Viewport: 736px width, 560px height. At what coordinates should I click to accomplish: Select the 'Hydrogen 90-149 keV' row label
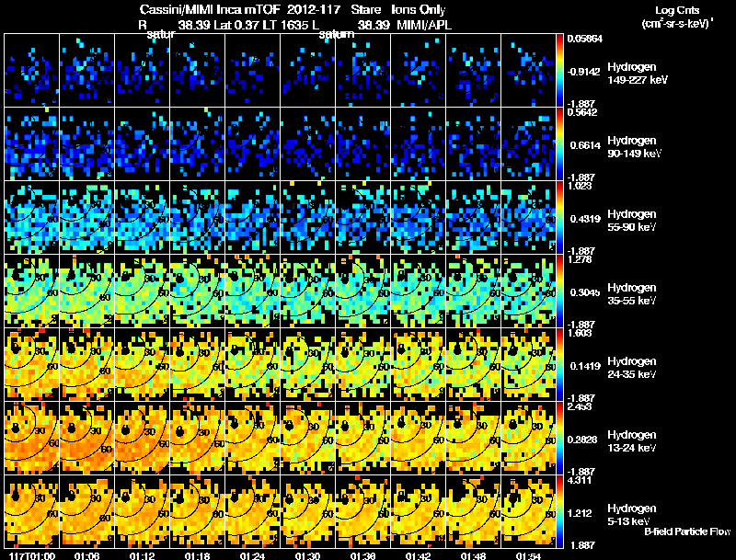[x=634, y=147]
